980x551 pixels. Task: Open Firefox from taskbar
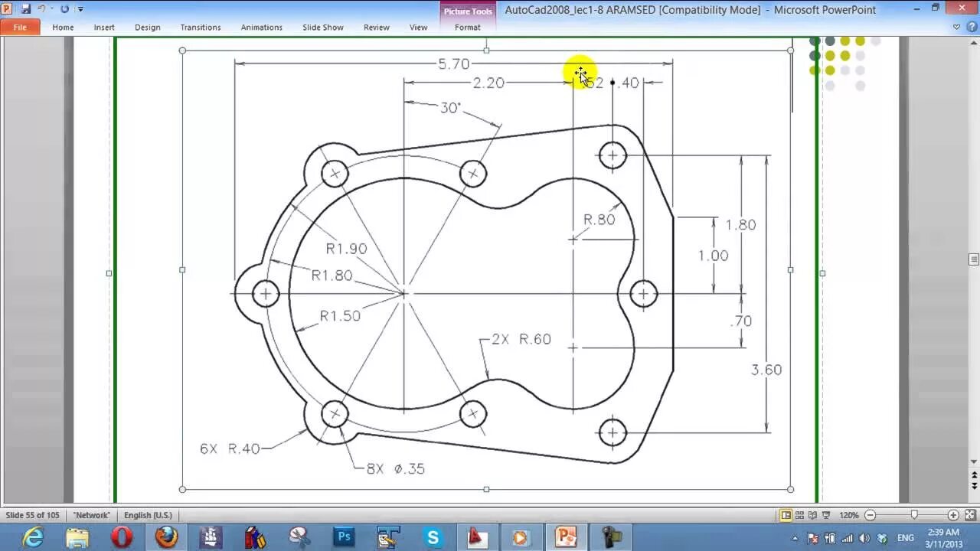pyautogui.click(x=166, y=537)
